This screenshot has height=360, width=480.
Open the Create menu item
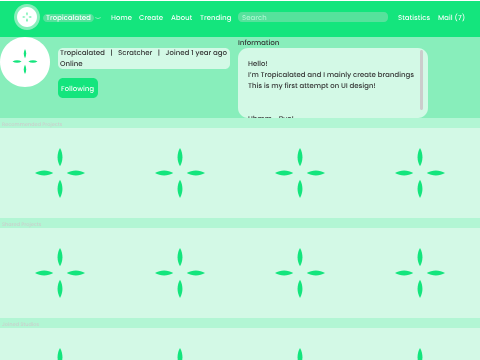[x=151, y=18]
